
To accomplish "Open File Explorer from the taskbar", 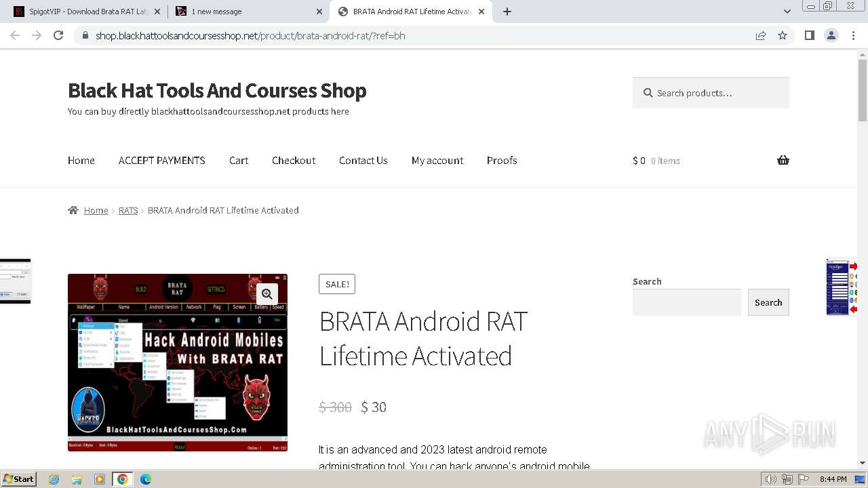I will (77, 479).
